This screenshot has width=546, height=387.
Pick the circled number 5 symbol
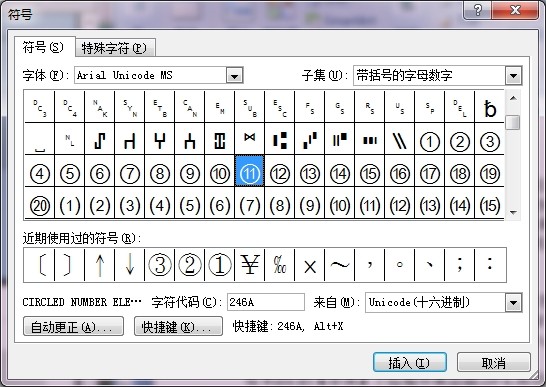coord(70,173)
